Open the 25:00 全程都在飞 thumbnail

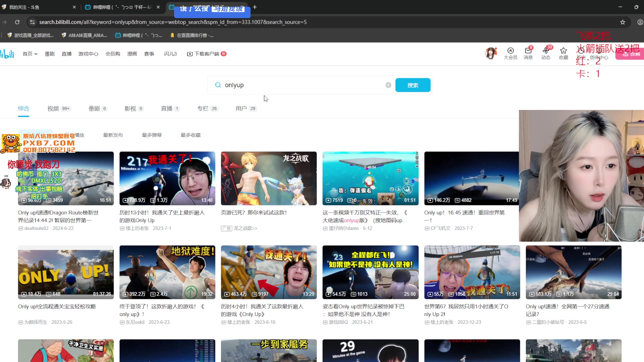[370, 272]
